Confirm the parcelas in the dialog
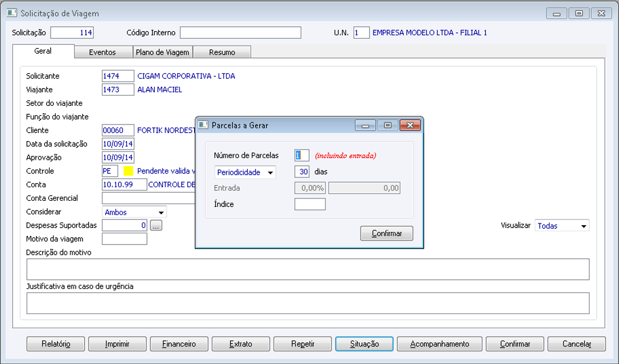Viewport: 619px width, 364px height. [x=387, y=233]
